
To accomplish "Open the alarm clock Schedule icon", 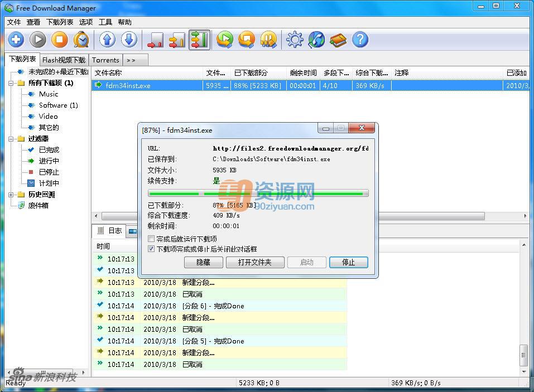I will 81,40.
